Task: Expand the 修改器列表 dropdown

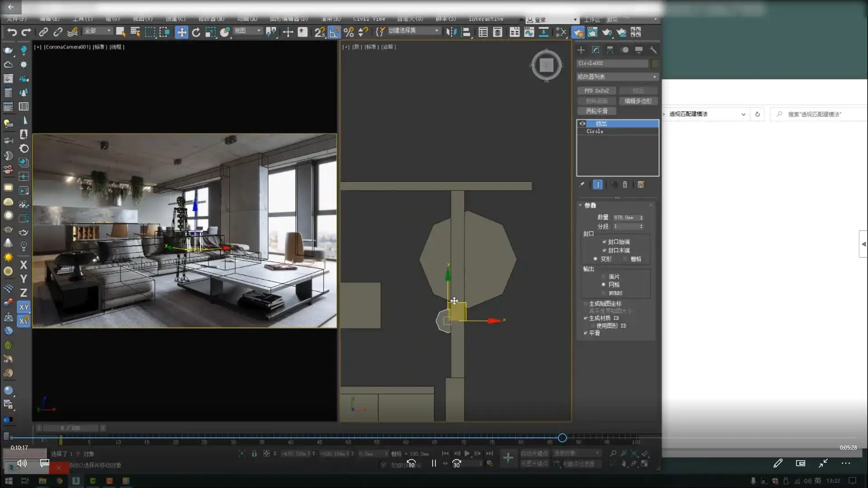Action: pos(617,77)
